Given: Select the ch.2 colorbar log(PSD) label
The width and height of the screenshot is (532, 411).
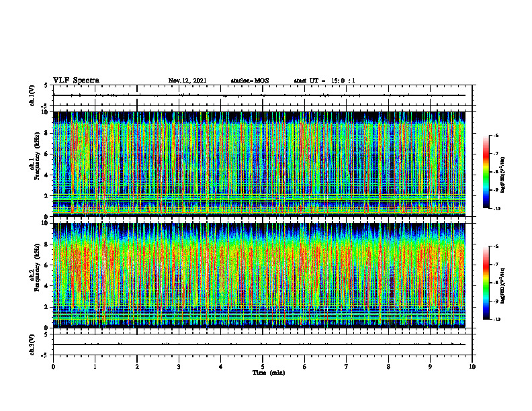Looking at the screenshot, I should pyautogui.click(x=503, y=285).
